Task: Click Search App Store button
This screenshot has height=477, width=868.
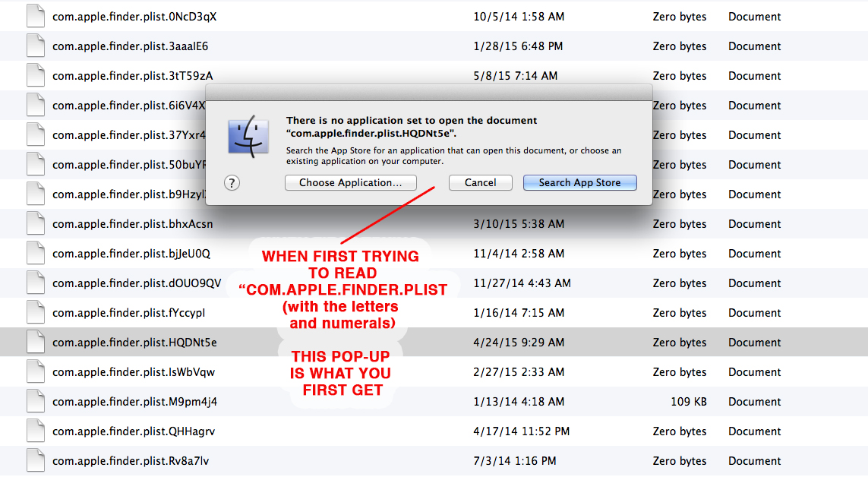Action: pyautogui.click(x=579, y=182)
